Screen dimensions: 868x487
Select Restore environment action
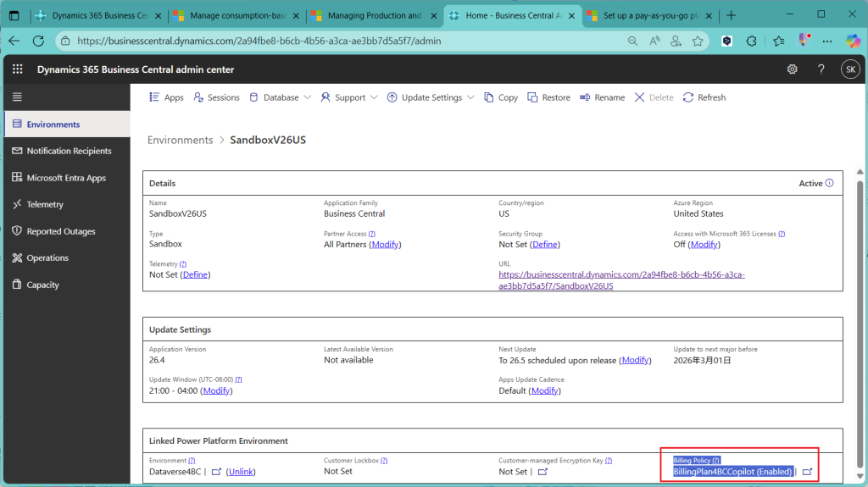tap(548, 97)
